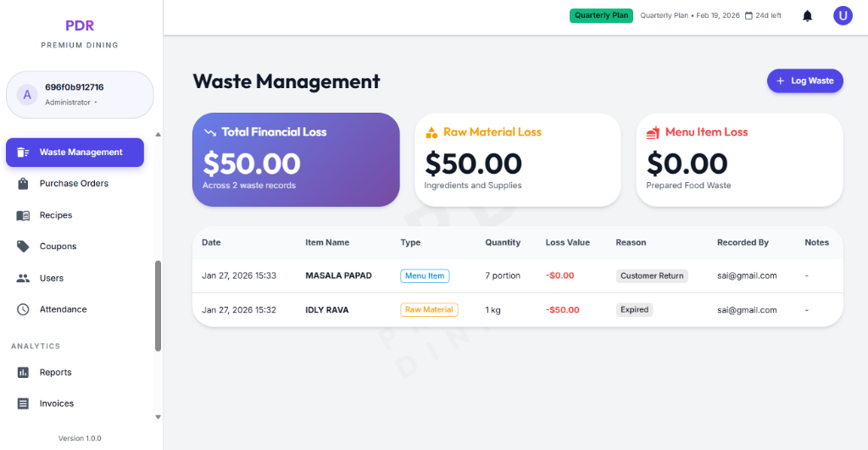Click the Purchase Orders bag icon
This screenshot has height=450, width=868.
23,184
